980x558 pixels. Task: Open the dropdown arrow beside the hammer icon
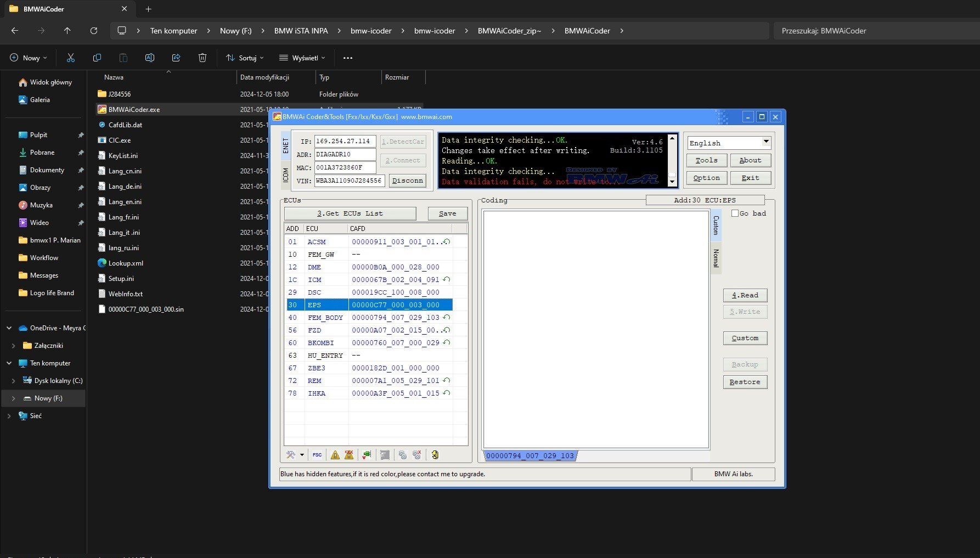coord(302,455)
